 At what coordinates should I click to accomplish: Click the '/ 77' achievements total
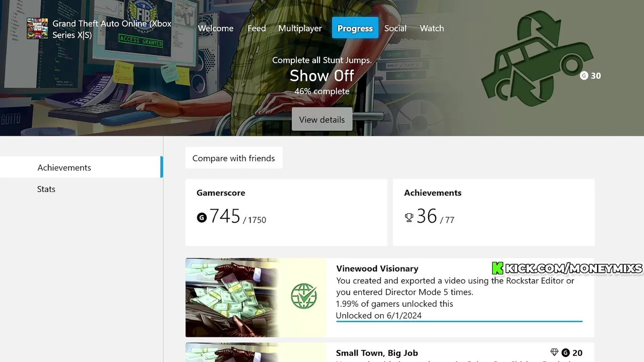pos(447,220)
